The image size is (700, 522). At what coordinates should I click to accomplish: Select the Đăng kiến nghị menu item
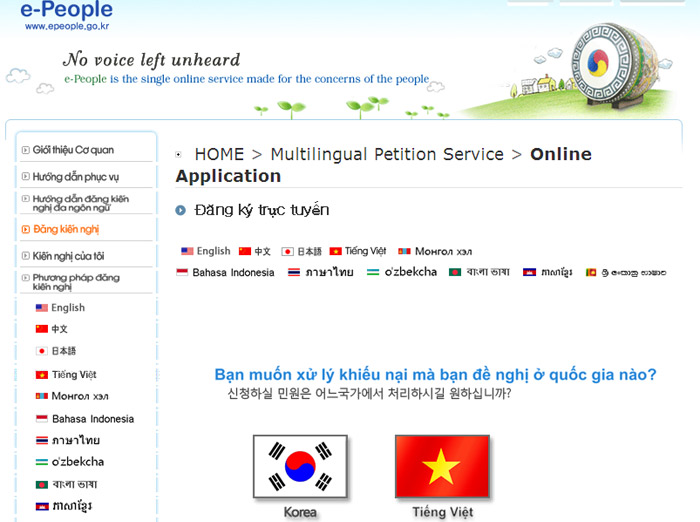[x=66, y=230]
